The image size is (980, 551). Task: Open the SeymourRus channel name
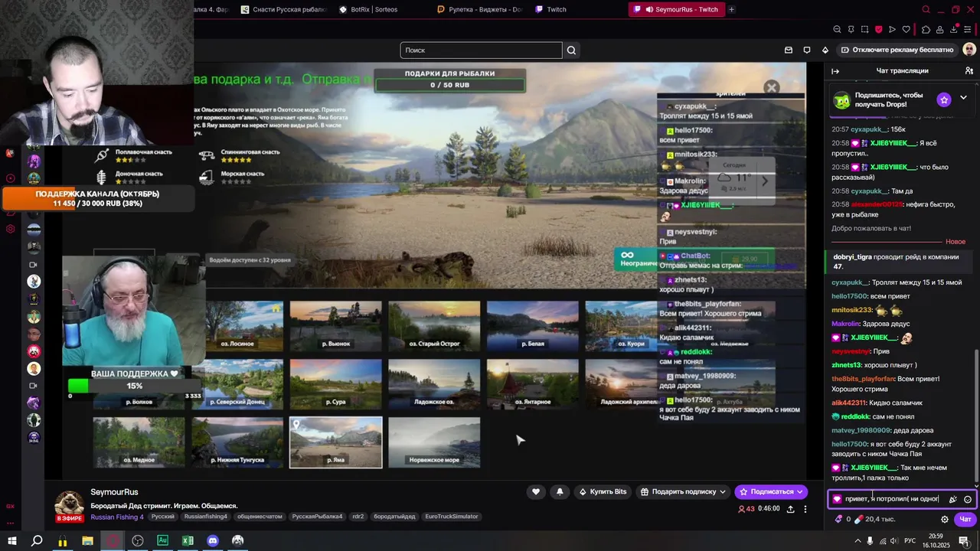click(x=114, y=492)
